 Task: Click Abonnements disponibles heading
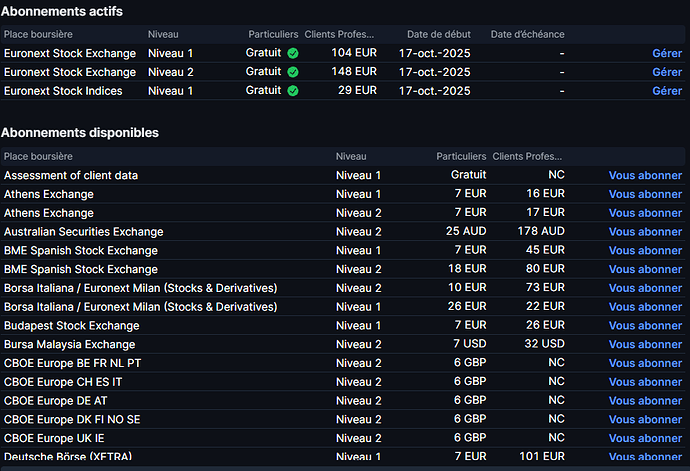pyautogui.click(x=80, y=132)
